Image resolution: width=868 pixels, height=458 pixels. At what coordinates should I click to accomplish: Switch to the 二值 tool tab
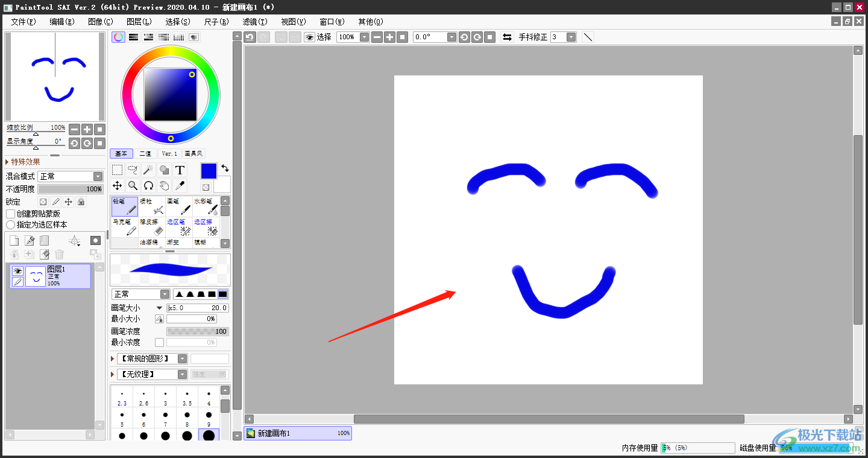pyautogui.click(x=145, y=153)
